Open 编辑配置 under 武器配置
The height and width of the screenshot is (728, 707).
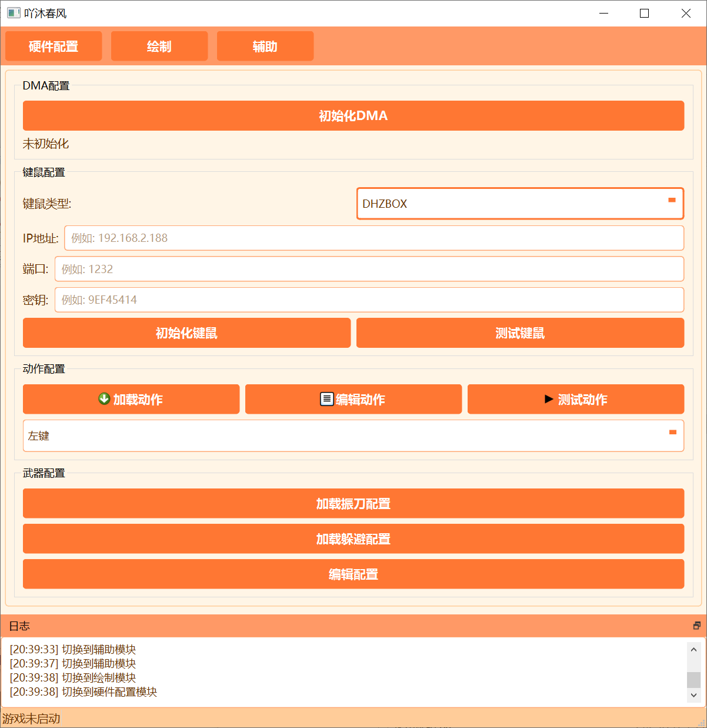353,574
